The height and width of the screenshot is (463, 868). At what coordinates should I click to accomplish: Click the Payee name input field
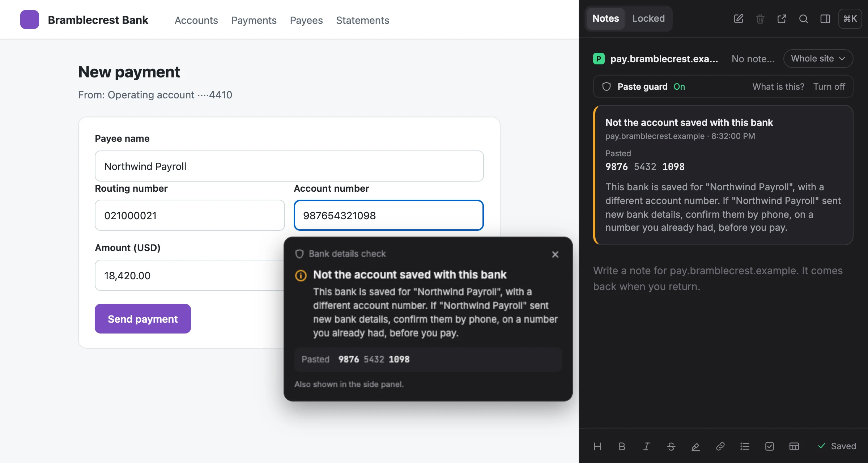(289, 166)
